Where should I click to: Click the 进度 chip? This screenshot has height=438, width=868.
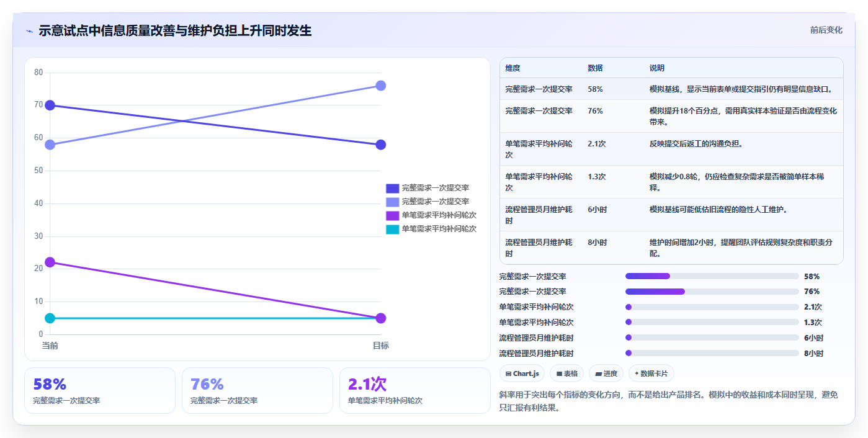coord(606,373)
